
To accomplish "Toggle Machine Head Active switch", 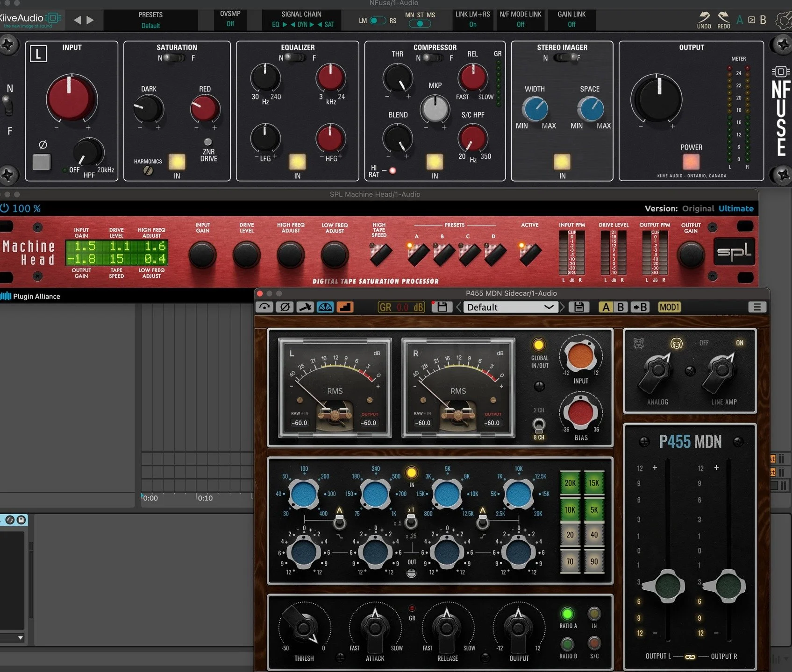I will click(x=529, y=255).
